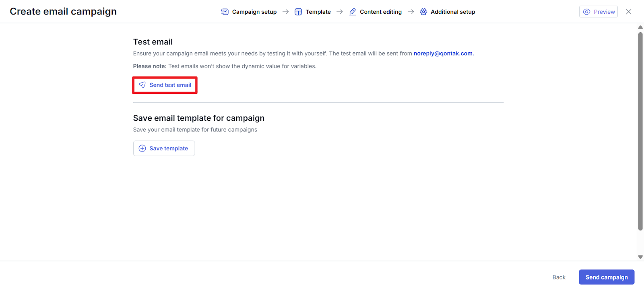Screen dimensions: 644x292
Task: Click the Content editing pencil icon
Action: coord(353,12)
